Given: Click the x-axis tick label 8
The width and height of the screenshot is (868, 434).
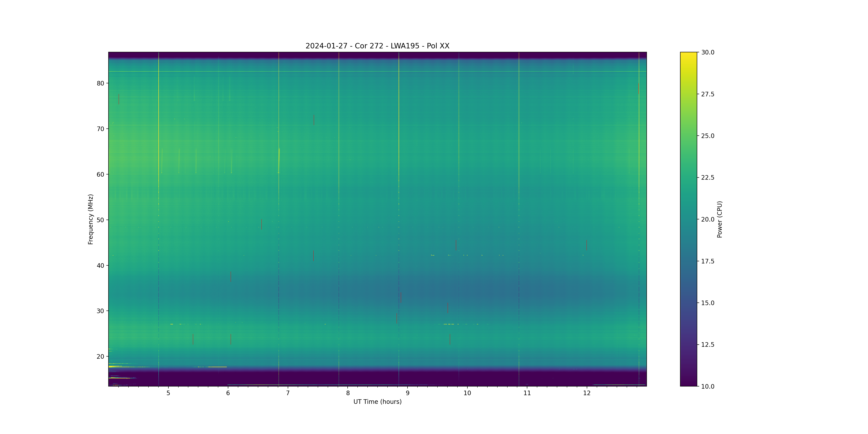Looking at the screenshot, I should pyautogui.click(x=348, y=393).
